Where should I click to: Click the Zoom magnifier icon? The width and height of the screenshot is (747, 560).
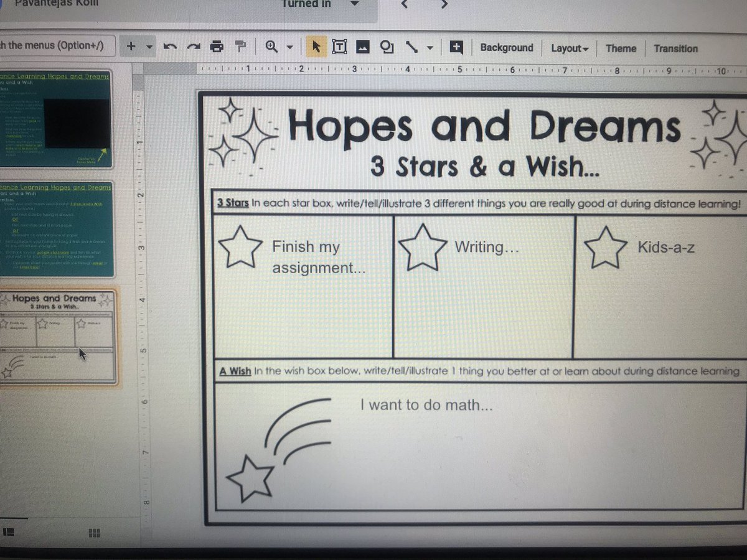click(271, 47)
